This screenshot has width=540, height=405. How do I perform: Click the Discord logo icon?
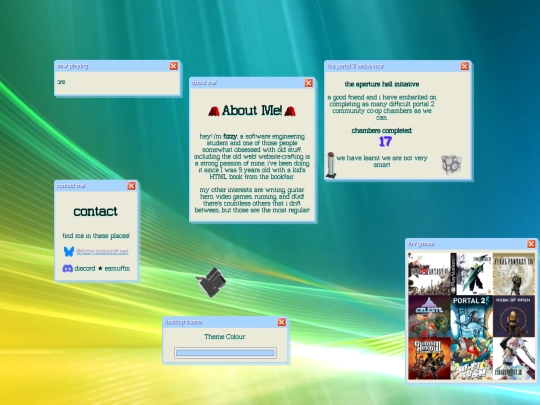pos(68,268)
